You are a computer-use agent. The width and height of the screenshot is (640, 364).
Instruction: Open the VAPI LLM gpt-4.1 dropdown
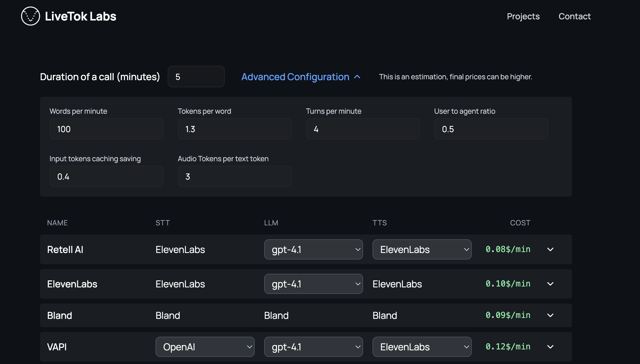tap(313, 347)
